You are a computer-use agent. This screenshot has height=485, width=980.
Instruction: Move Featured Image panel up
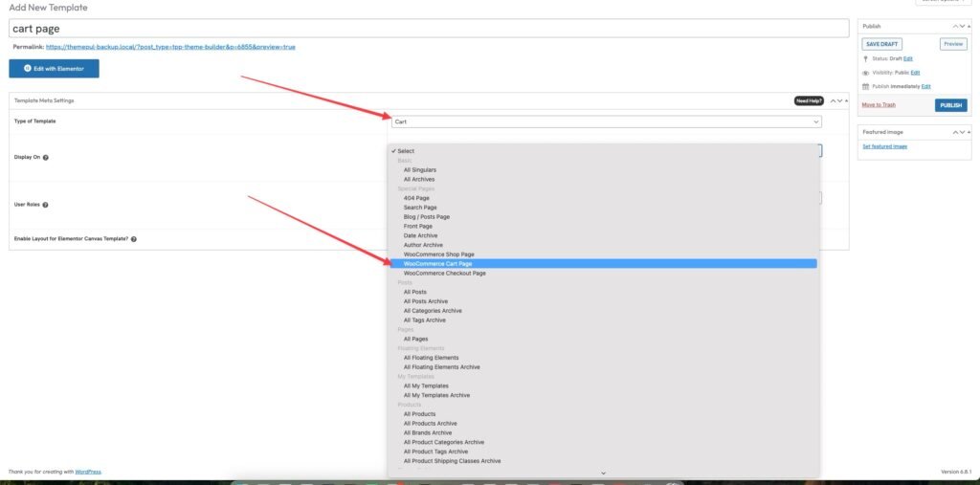point(956,132)
